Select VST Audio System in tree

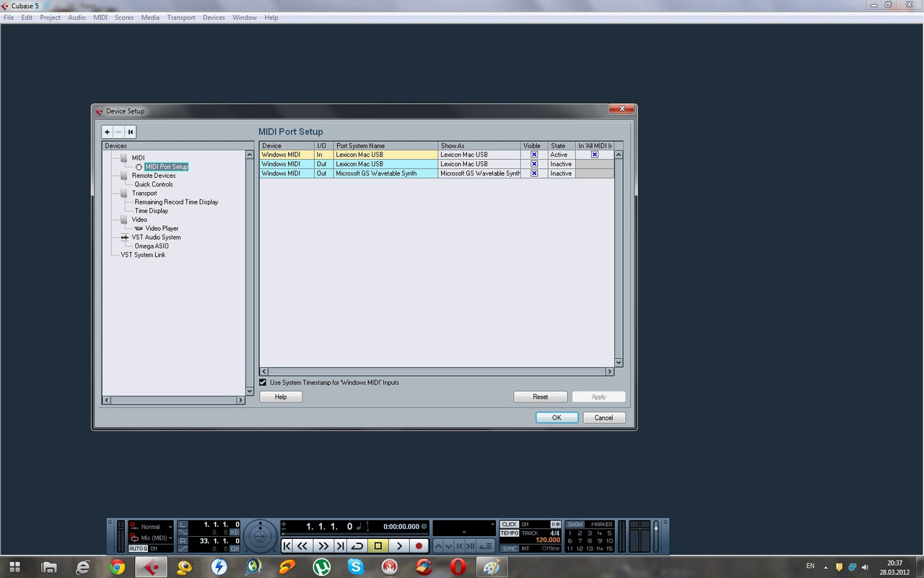pos(156,237)
